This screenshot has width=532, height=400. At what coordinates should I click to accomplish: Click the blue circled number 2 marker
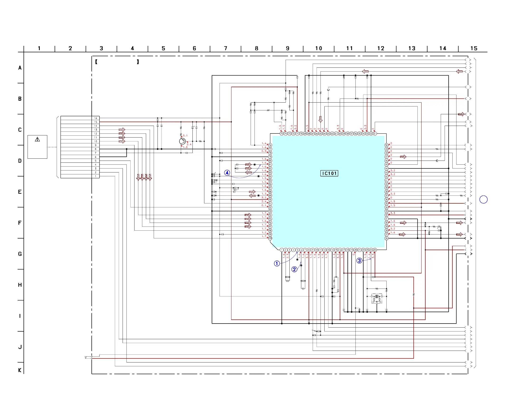point(294,269)
